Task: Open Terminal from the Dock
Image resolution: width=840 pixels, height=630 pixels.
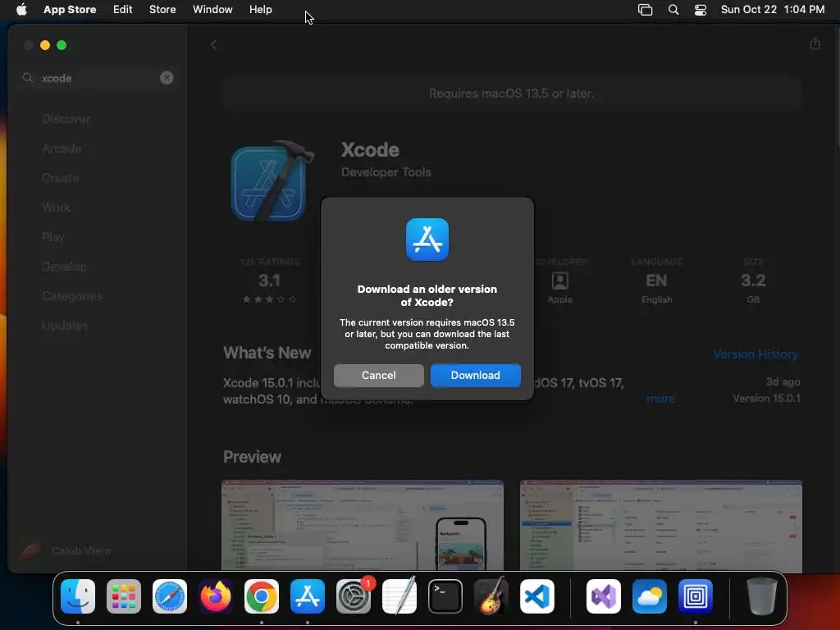Action: click(x=445, y=596)
